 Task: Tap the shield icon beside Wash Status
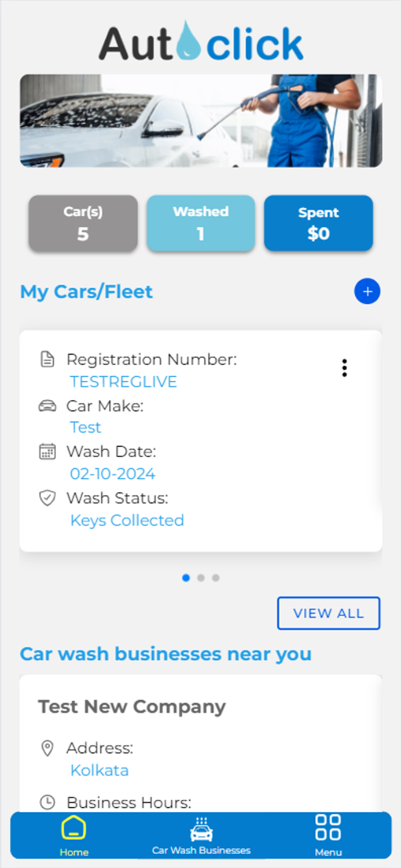(x=47, y=498)
